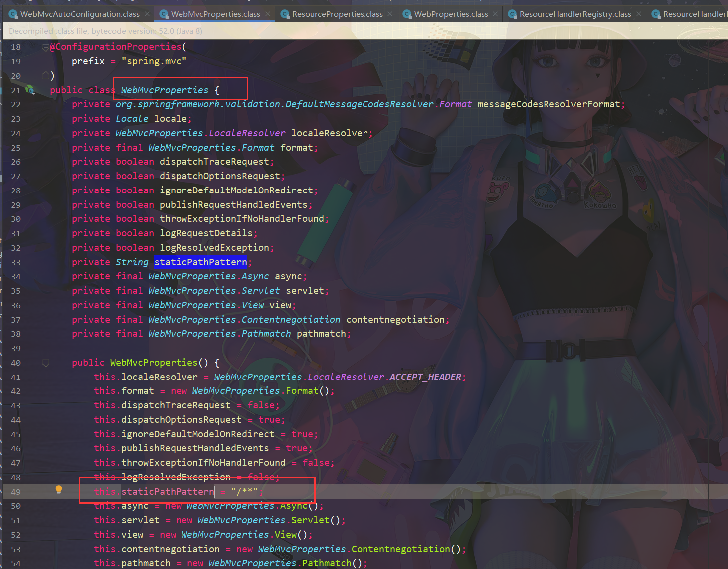Click the Locale type on line 23

[132, 119]
